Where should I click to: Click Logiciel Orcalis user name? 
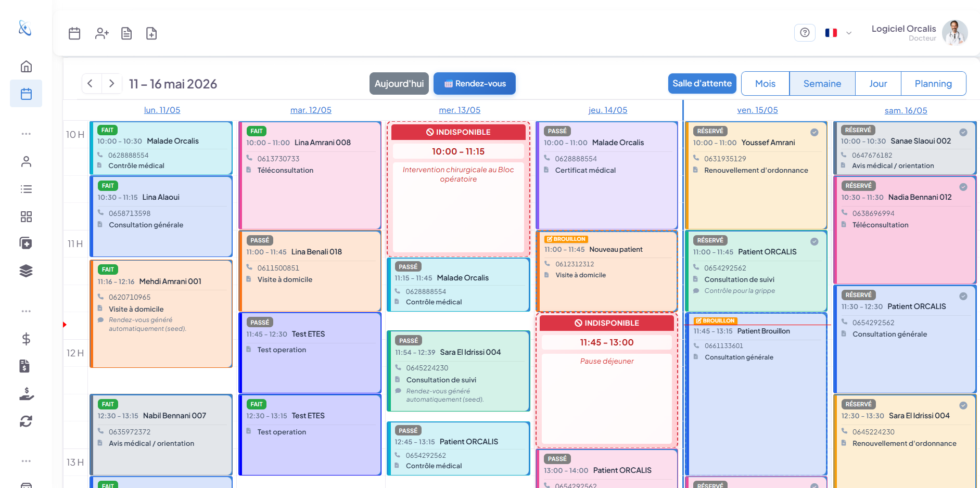pos(903,29)
